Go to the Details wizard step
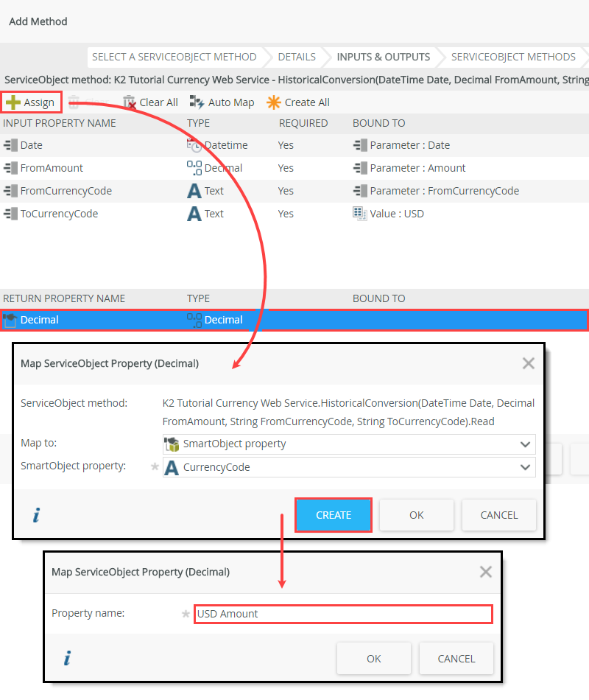The width and height of the screenshot is (589, 700). coord(297,57)
